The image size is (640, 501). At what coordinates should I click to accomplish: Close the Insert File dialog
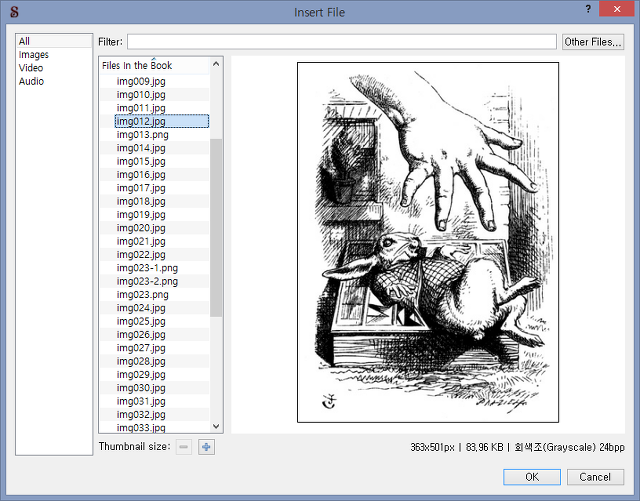[617, 9]
